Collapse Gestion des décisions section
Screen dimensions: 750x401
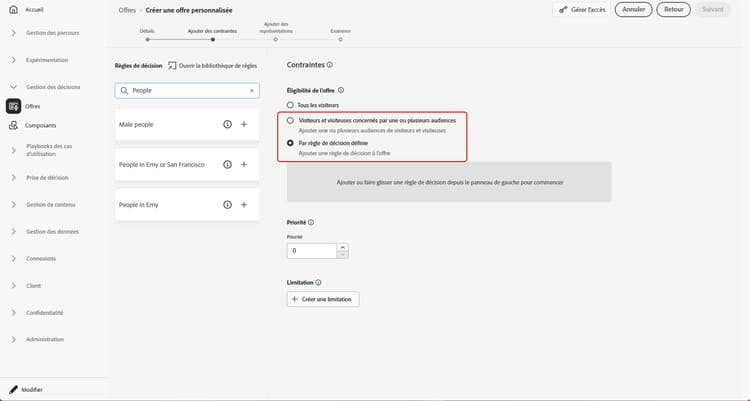[x=13, y=87]
